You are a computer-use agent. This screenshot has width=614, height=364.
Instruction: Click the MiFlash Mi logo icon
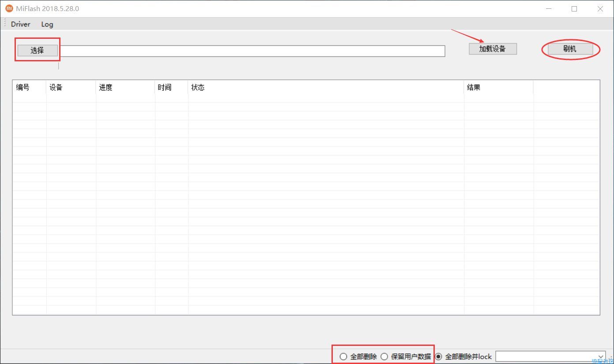coord(9,8)
